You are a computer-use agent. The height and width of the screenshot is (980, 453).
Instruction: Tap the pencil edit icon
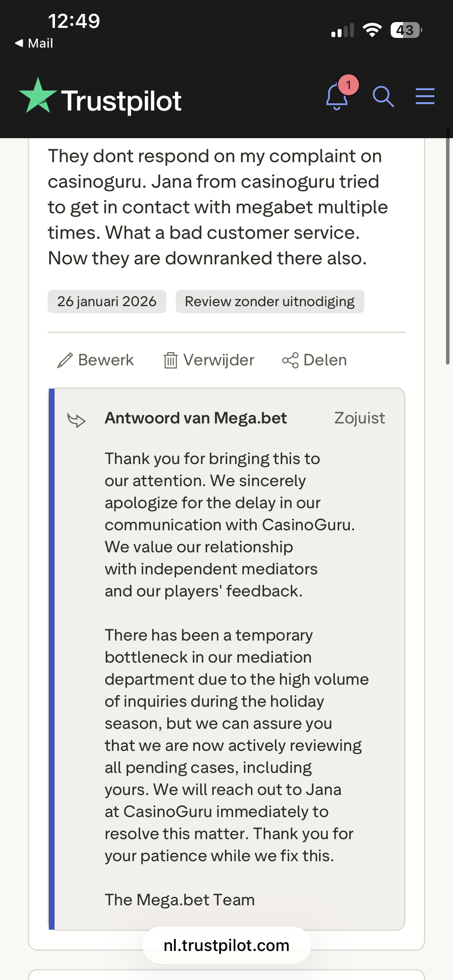coord(65,360)
